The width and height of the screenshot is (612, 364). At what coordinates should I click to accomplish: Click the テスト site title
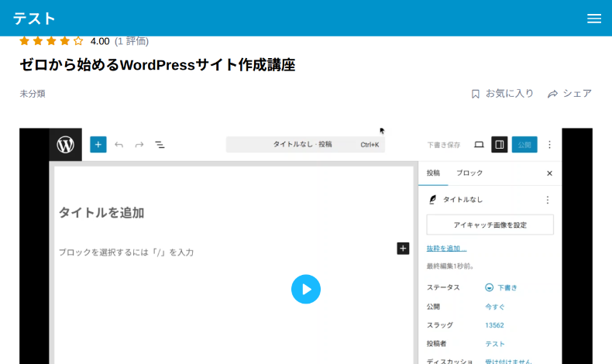pyautogui.click(x=34, y=19)
